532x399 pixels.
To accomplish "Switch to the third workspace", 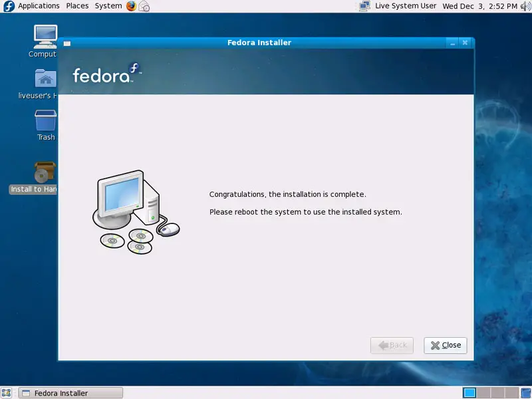I will (x=497, y=393).
